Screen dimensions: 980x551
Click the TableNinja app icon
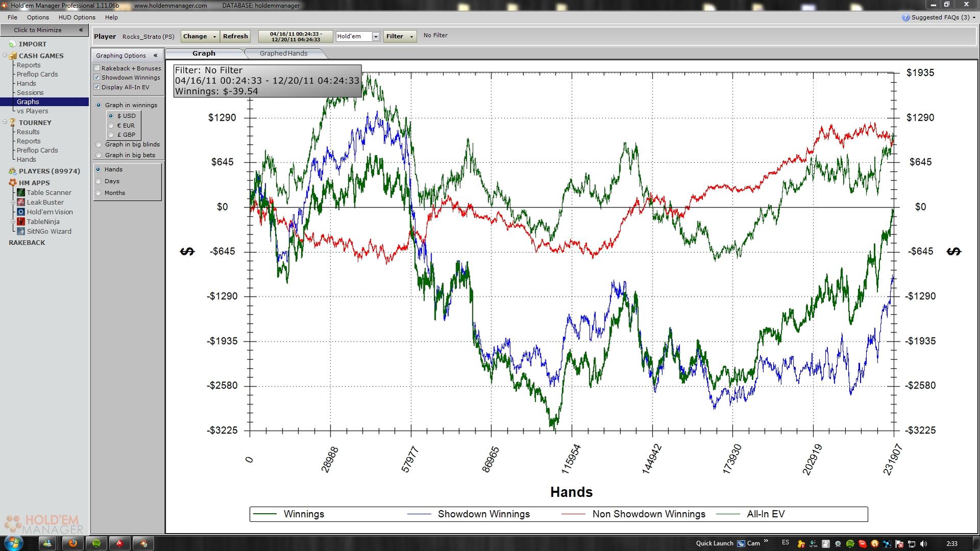21,222
